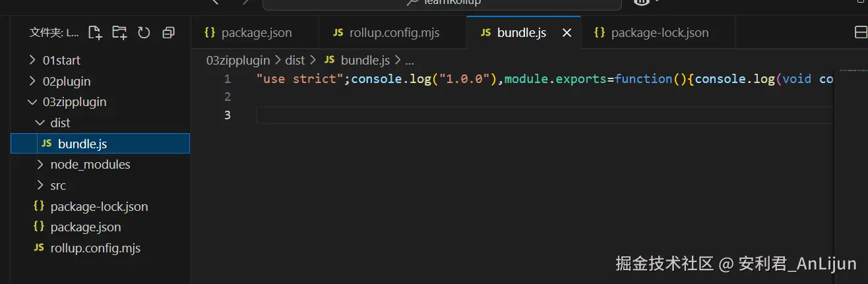Screen dimensions: 868x284
Task: Open package.json in the file tree
Action: pos(100,227)
